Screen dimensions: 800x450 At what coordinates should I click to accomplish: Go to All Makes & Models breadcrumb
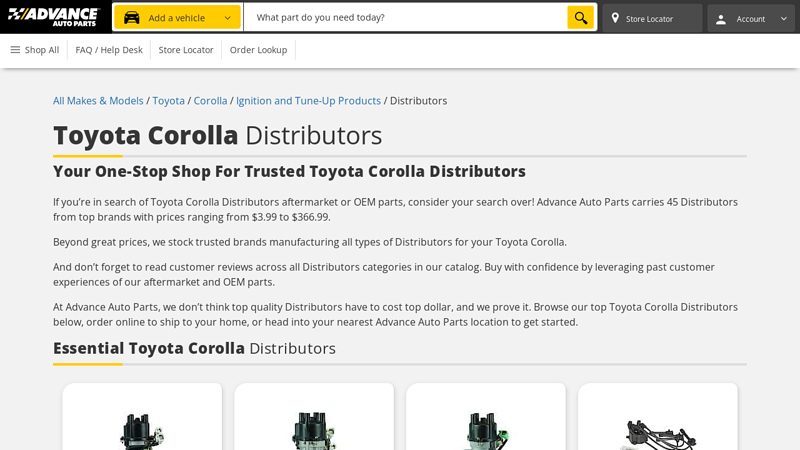(x=98, y=101)
